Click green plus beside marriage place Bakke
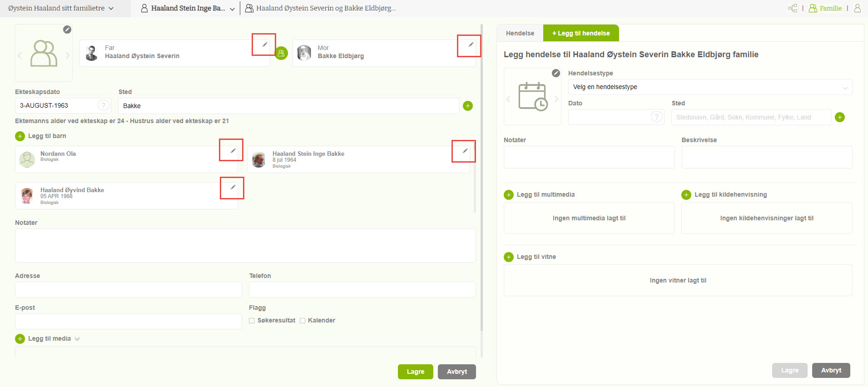 click(x=467, y=106)
